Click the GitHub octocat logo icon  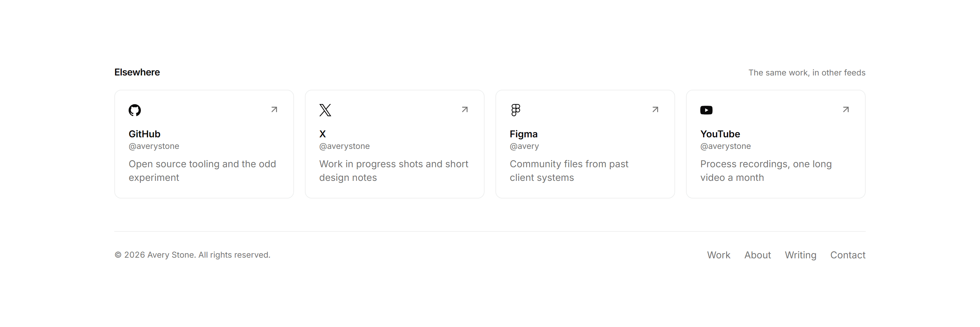[135, 110]
